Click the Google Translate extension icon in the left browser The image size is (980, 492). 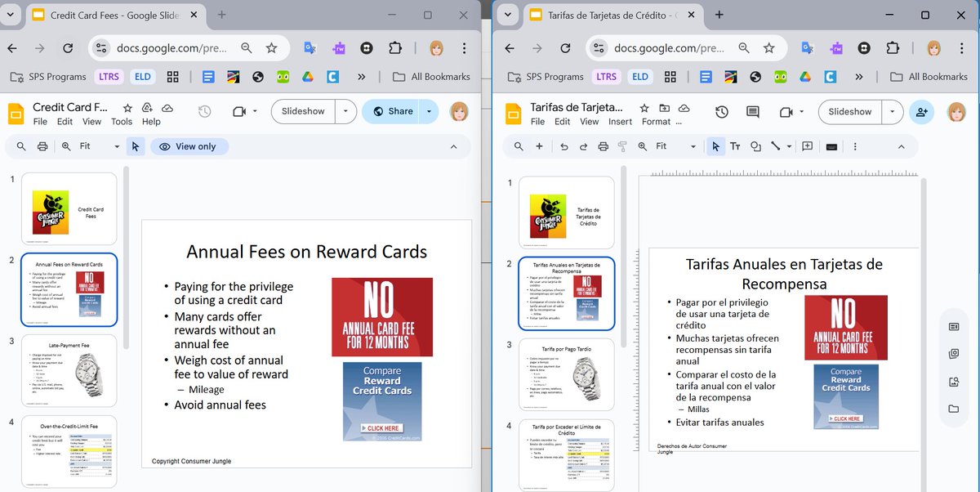click(310, 48)
